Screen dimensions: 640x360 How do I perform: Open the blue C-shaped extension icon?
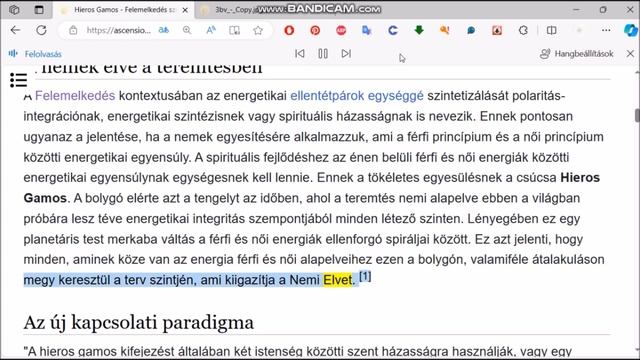tap(393, 30)
